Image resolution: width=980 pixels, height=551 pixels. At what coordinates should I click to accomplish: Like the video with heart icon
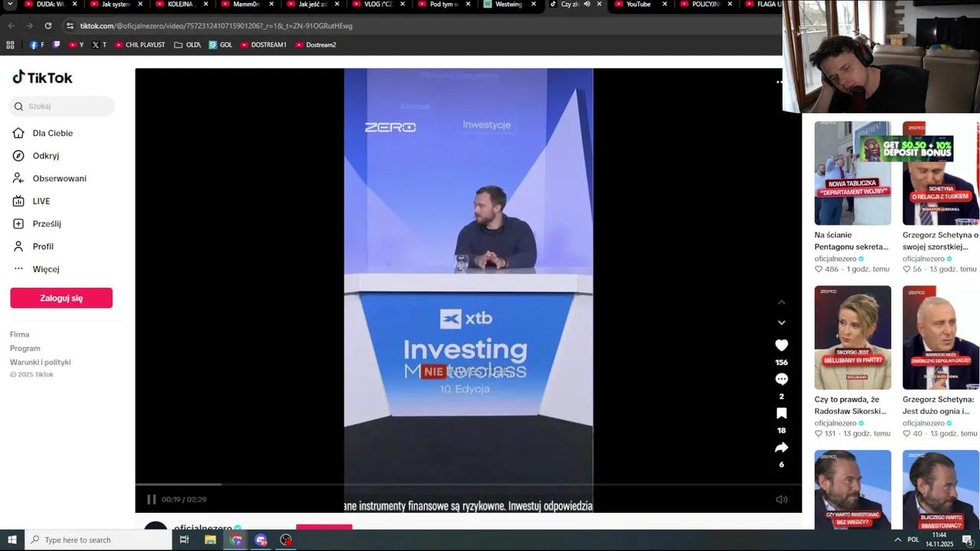pyautogui.click(x=782, y=346)
